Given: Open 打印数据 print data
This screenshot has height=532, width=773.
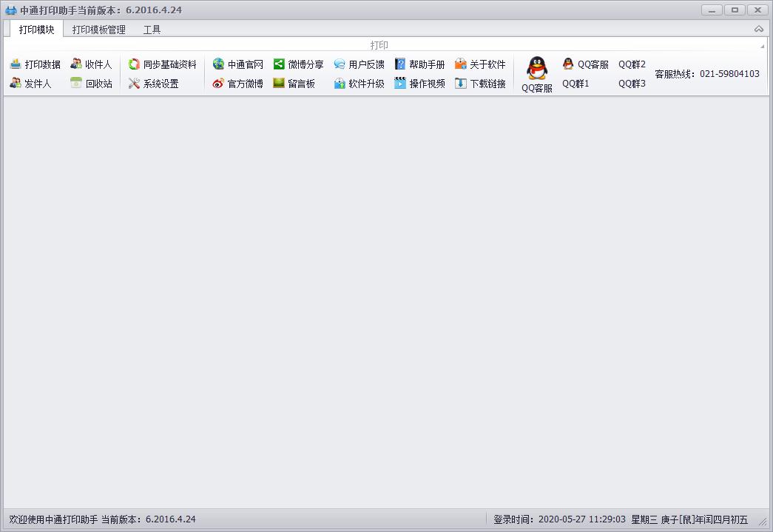Looking at the screenshot, I should click(35, 64).
